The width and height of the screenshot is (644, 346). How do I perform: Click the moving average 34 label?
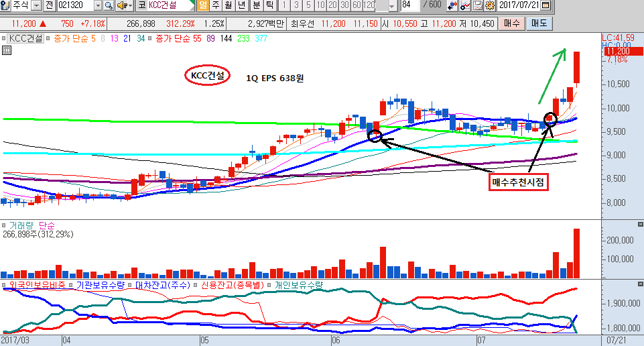141,39
